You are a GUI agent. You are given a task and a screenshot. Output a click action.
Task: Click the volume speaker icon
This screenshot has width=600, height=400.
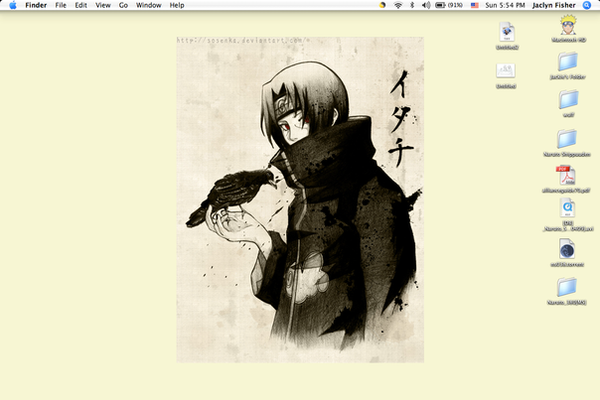click(x=426, y=5)
